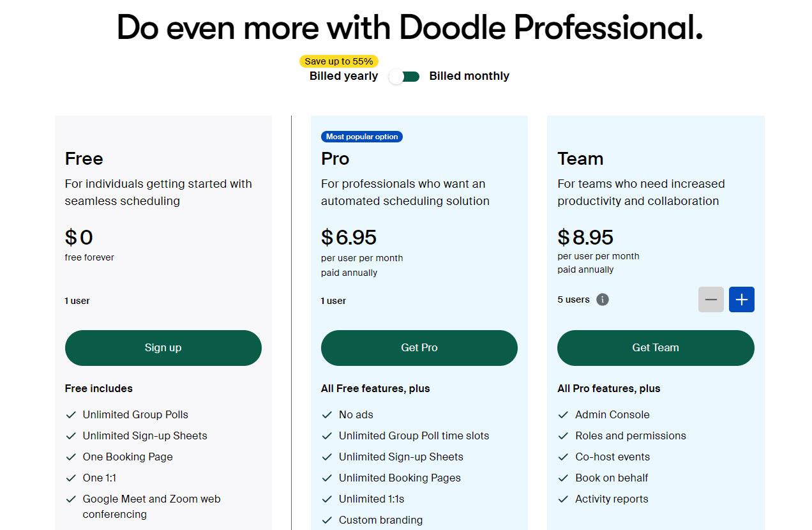The image size is (812, 530).
Task: Click the checkmark beside Custom branding
Action: 327,520
